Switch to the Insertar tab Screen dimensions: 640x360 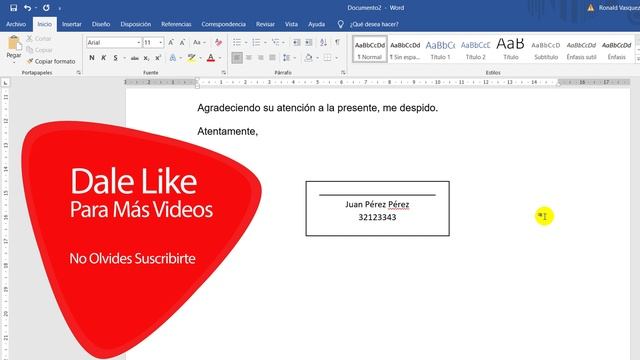tap(72, 24)
